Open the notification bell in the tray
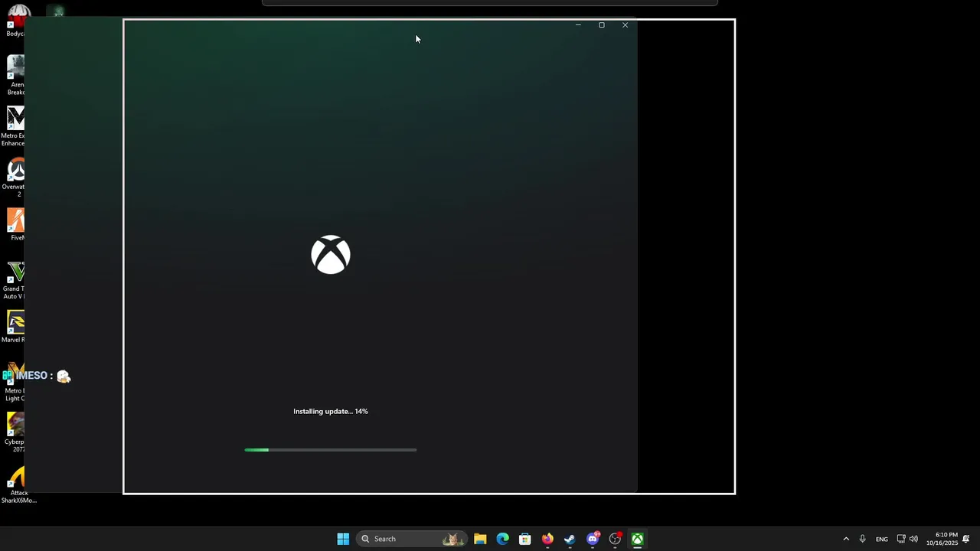This screenshot has height=551, width=980. pyautogui.click(x=966, y=539)
